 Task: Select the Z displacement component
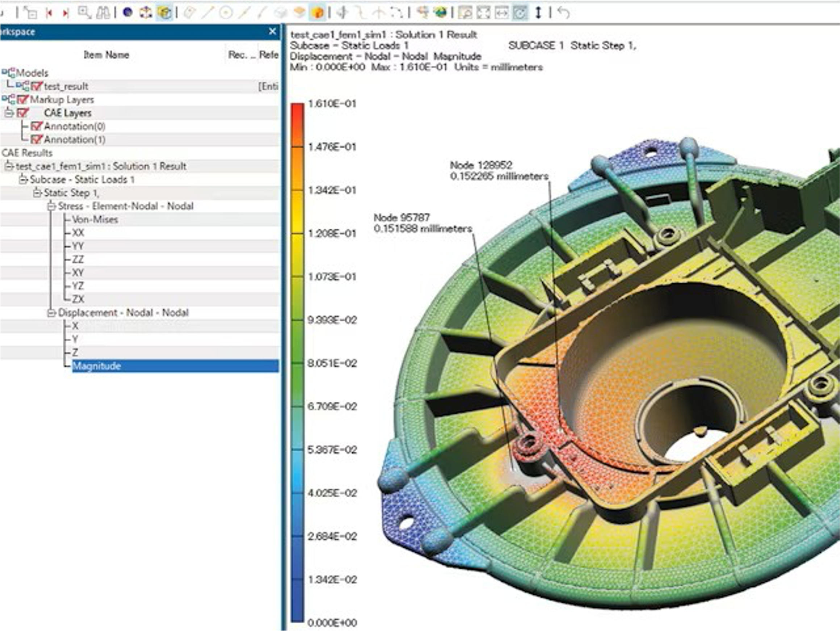point(75,353)
